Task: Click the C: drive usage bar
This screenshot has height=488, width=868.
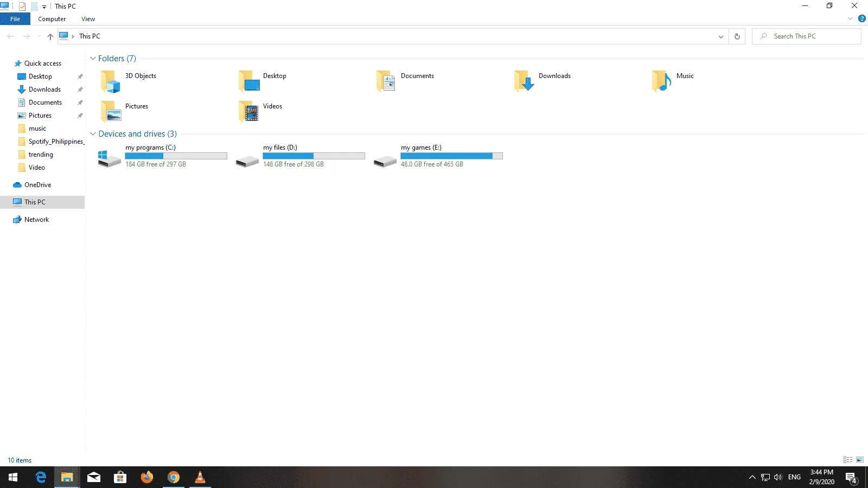Action: [x=176, y=156]
